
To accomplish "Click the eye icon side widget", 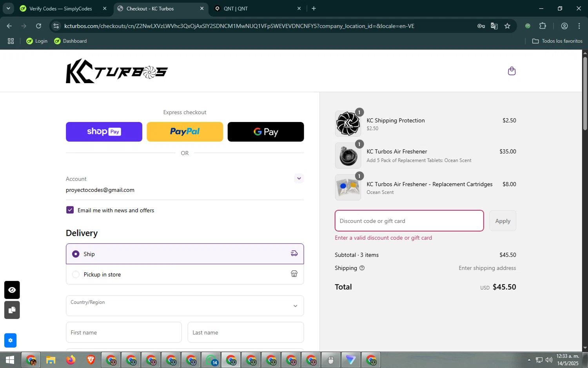I will point(12,290).
